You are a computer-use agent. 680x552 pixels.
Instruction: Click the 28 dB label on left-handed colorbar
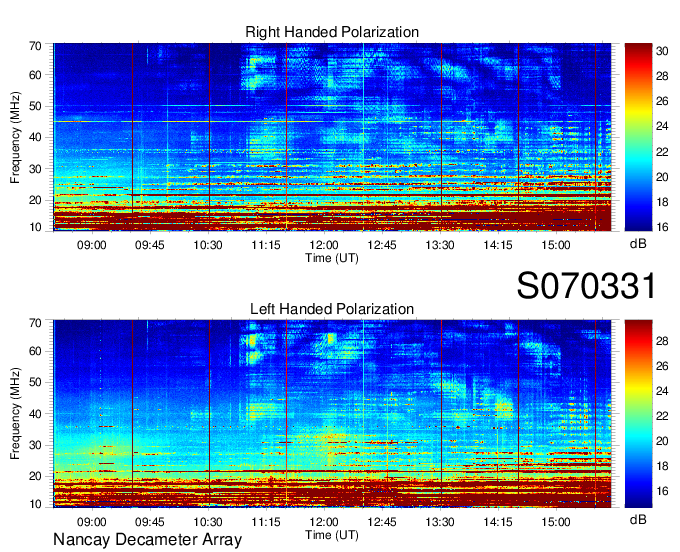coord(662,341)
